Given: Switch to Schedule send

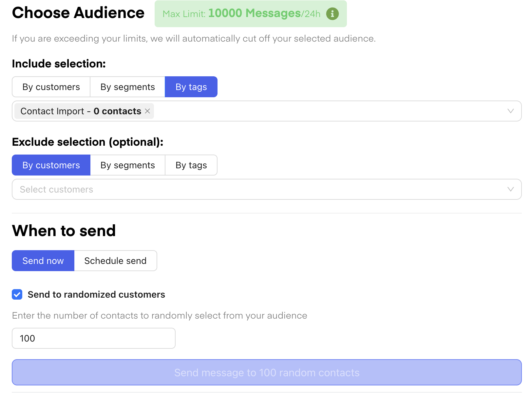Looking at the screenshot, I should pyautogui.click(x=115, y=261).
